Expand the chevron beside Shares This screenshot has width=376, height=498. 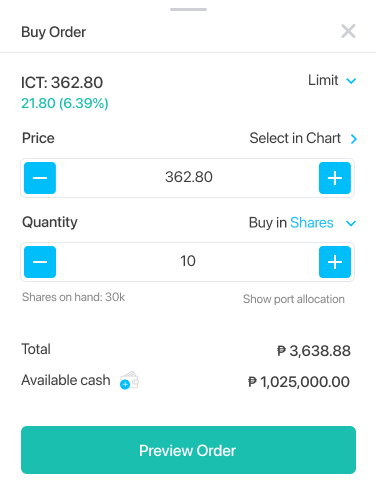(x=351, y=223)
